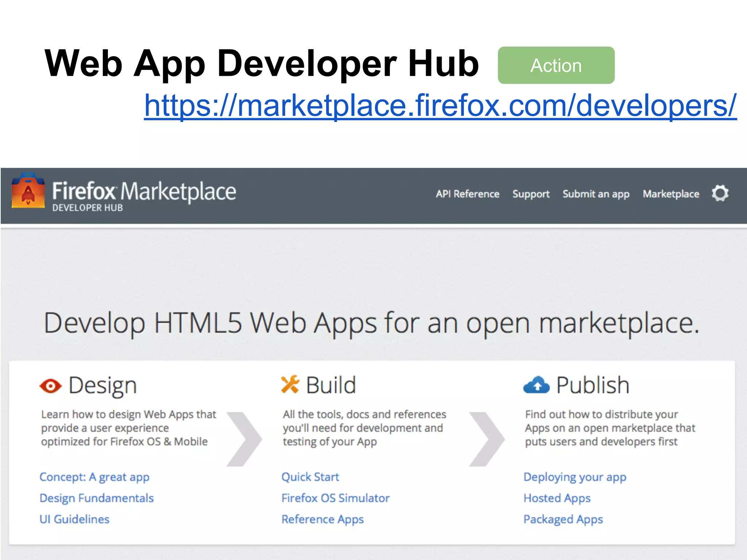The image size is (747, 560).
Task: Open the Design Fundamentals link
Action: pos(97,498)
